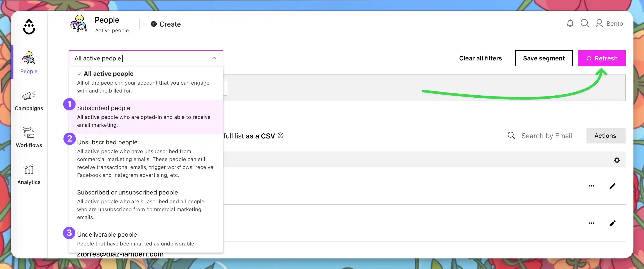Collapse the segment dropdown with the chevron
The height and width of the screenshot is (269, 644).
pos(214,58)
